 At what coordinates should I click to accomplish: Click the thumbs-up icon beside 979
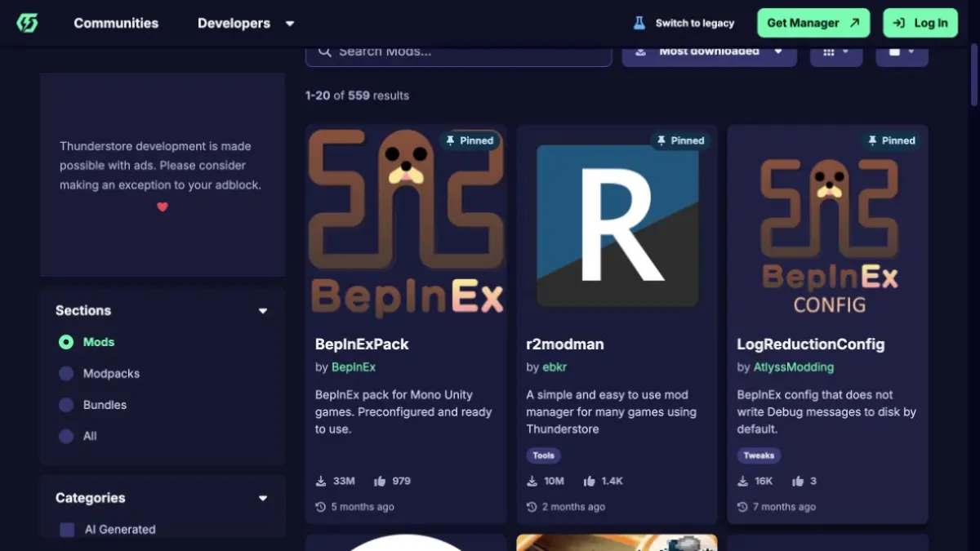[x=380, y=481]
